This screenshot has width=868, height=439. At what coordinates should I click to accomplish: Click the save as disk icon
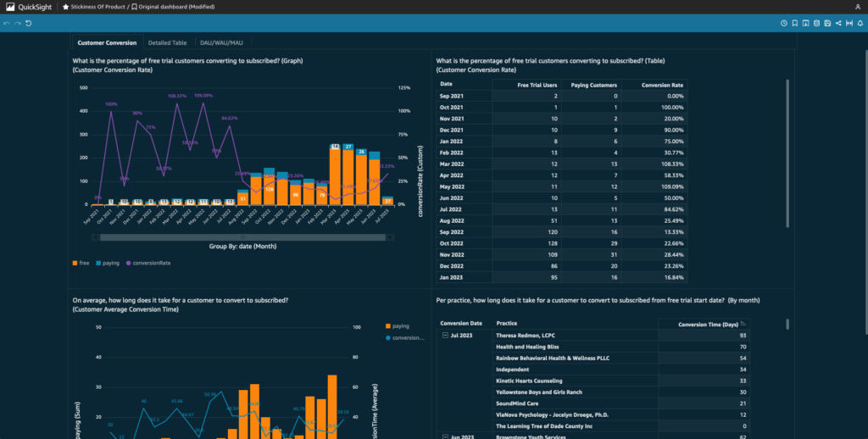pos(827,23)
